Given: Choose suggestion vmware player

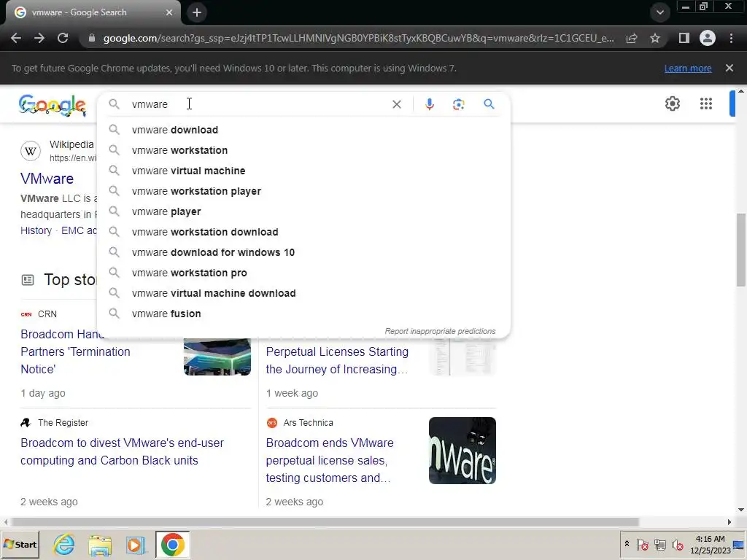Looking at the screenshot, I should (303, 212).
